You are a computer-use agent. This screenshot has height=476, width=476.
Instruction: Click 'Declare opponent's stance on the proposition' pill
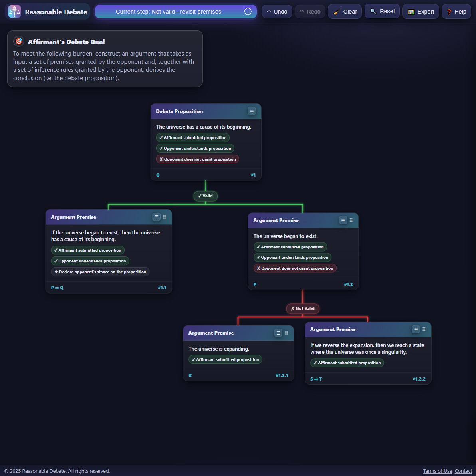coord(100,272)
